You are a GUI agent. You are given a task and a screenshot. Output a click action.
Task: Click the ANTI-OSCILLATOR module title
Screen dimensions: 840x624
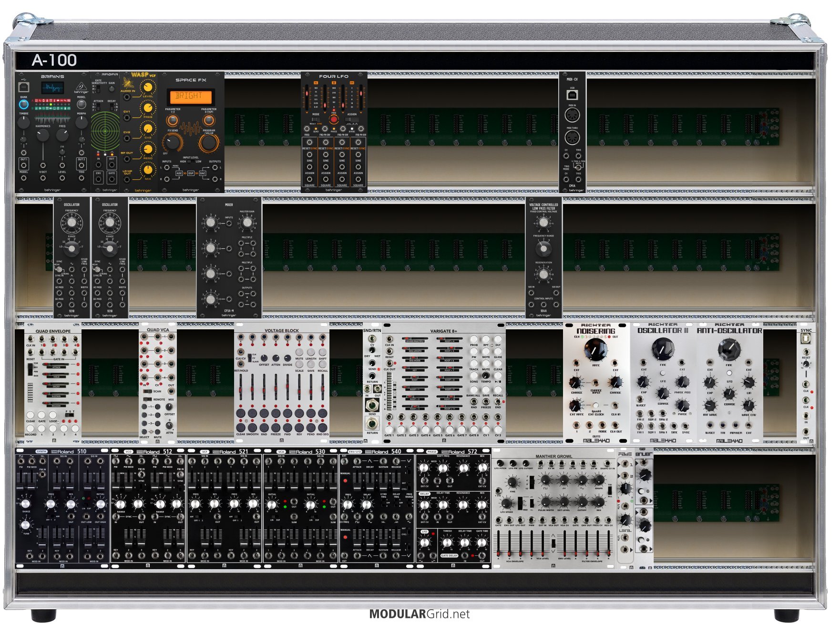[729, 330]
